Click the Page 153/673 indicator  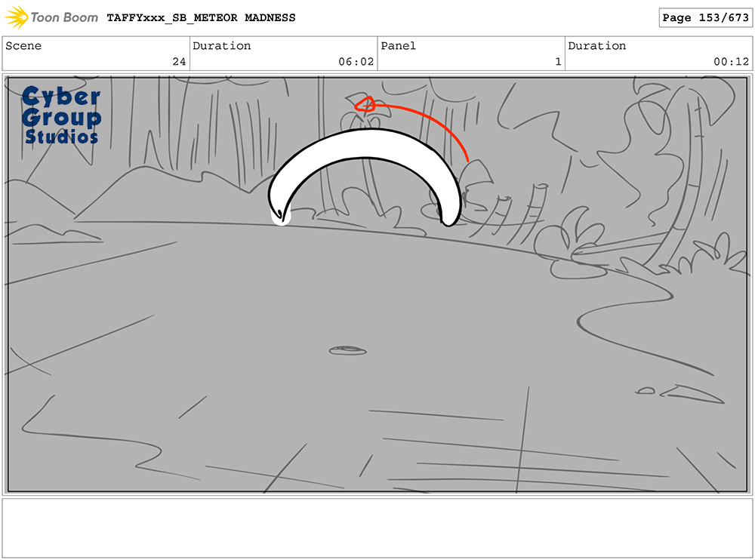(705, 18)
